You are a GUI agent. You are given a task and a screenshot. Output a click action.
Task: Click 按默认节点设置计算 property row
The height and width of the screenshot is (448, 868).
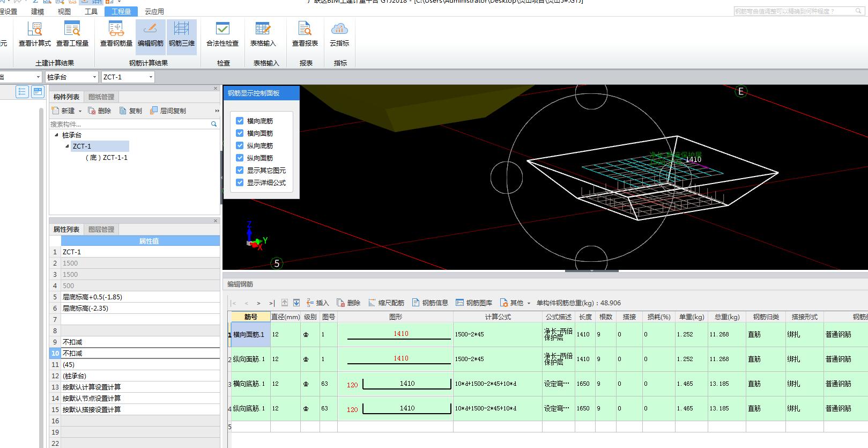[x=140, y=399]
